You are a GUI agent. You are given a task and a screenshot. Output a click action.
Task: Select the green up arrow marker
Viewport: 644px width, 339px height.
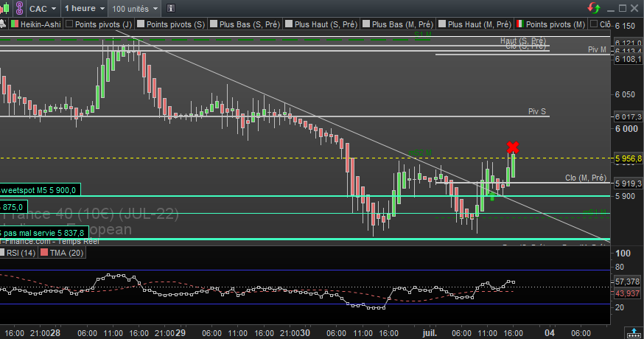coord(491,195)
